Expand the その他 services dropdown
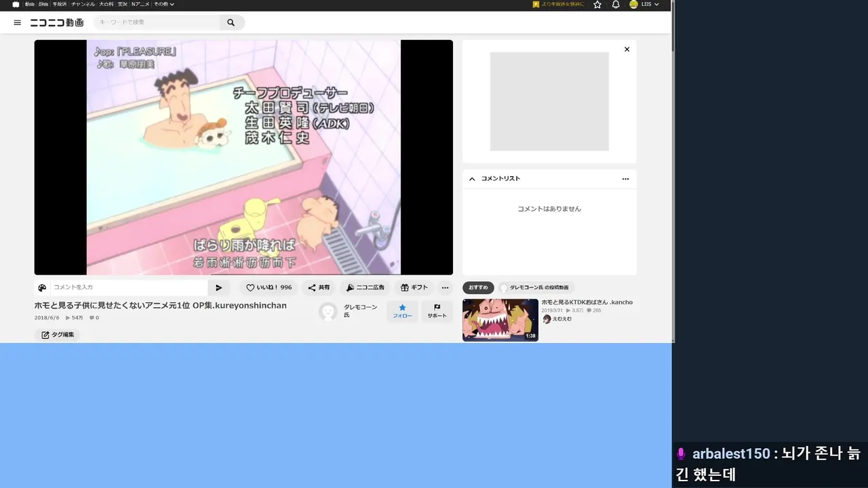The height and width of the screenshot is (488, 868). [x=163, y=4]
